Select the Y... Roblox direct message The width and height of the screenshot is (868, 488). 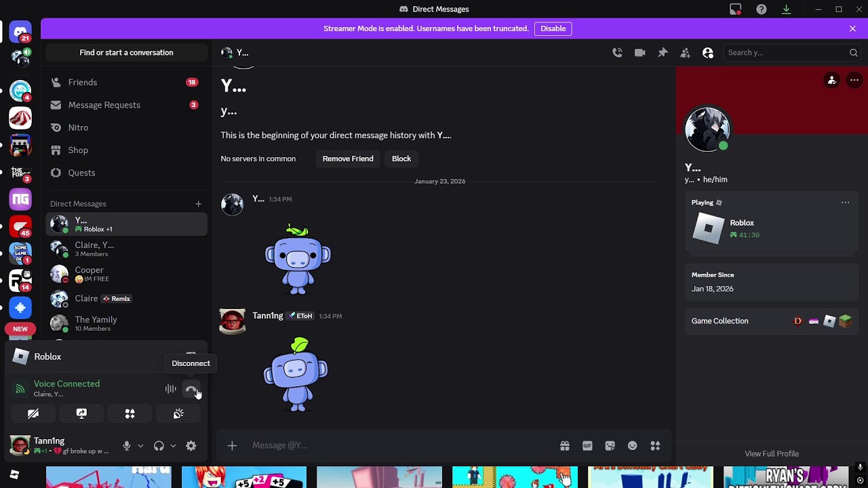click(x=126, y=224)
